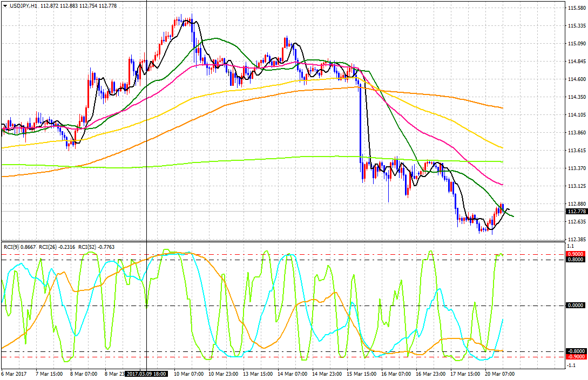Click the highlighted 2017.03.09 18:00 crosshair date label
Viewport: 588px width, 380px height.
[146, 374]
